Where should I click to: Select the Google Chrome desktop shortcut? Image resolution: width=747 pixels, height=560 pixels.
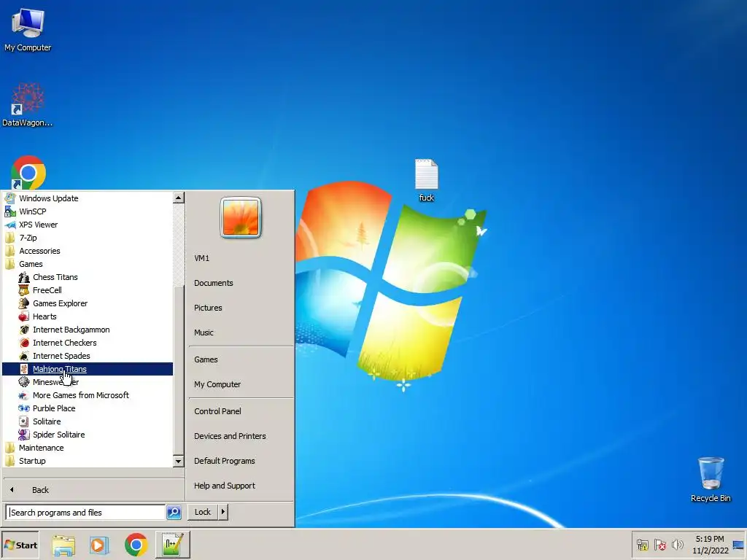pyautogui.click(x=28, y=172)
